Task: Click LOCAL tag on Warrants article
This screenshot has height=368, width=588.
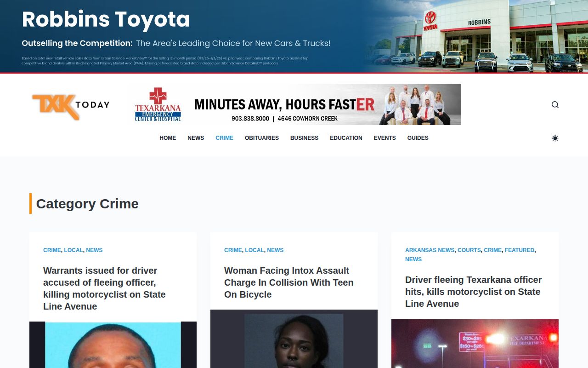Action: pos(73,250)
